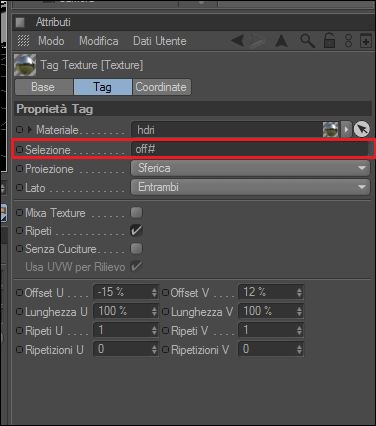This screenshot has height=426, width=376.
Task: Open the Modo menu
Action: (x=51, y=41)
